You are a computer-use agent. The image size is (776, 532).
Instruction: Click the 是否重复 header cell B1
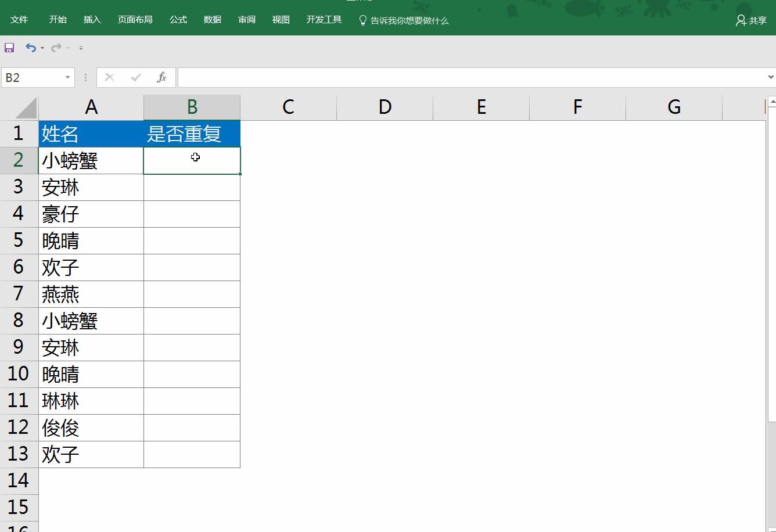pos(192,134)
